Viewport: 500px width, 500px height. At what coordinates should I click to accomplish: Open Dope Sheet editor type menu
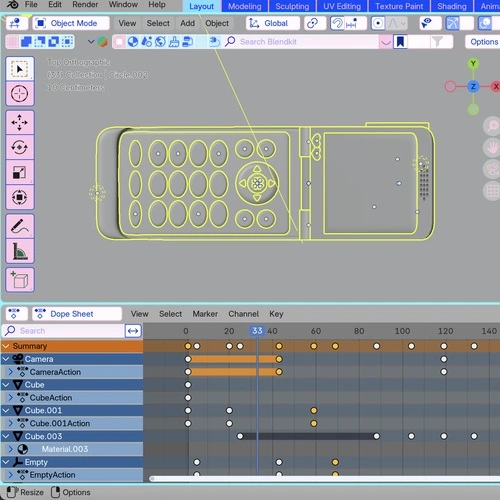point(17,314)
